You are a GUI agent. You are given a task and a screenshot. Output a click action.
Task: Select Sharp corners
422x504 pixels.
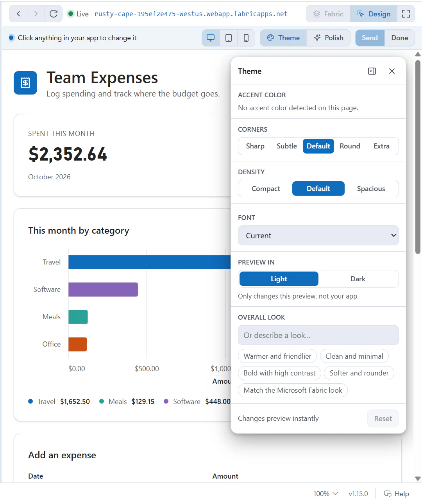pos(255,146)
